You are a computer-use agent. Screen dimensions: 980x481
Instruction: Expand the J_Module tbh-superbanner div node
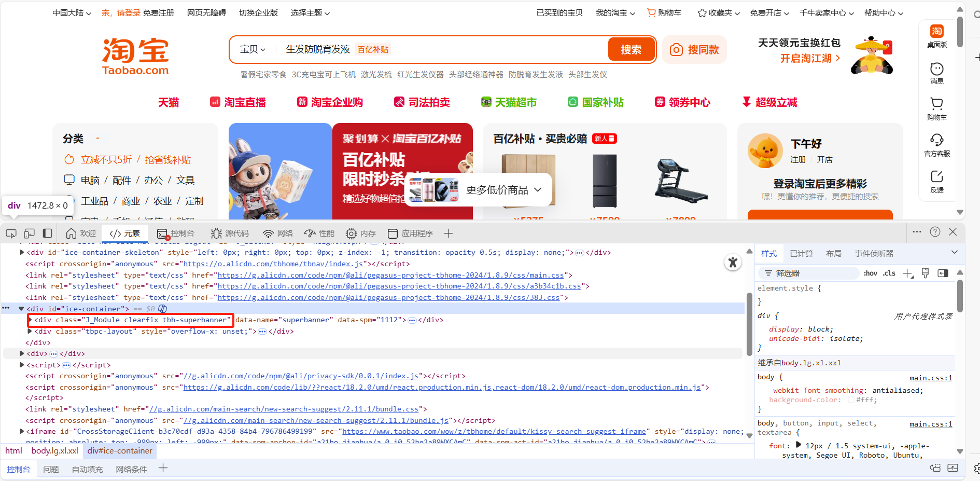(30, 320)
